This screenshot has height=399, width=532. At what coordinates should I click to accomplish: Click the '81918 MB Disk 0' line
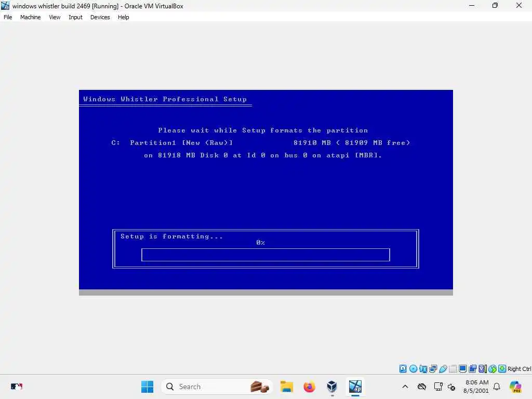(262, 155)
